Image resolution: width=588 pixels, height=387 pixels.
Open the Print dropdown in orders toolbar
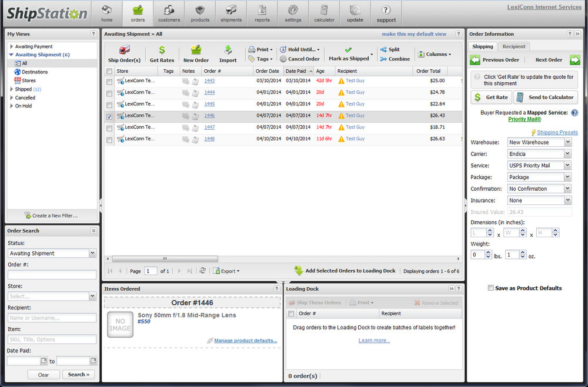click(260, 49)
